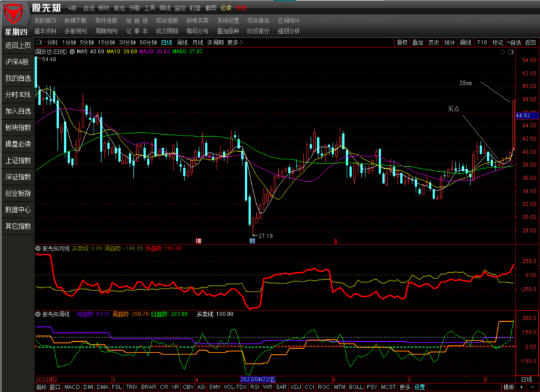Click the 增 marker on the chart
540x392 pixels.
coord(198,241)
